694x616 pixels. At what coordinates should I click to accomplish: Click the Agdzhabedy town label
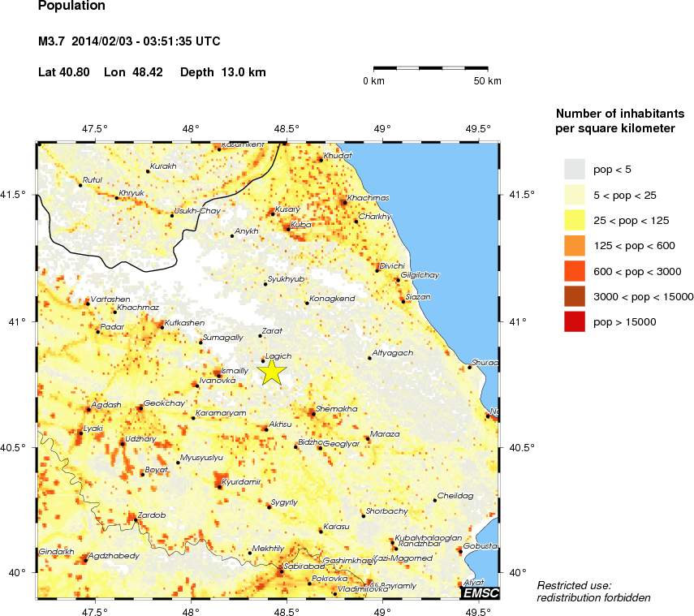(114, 556)
